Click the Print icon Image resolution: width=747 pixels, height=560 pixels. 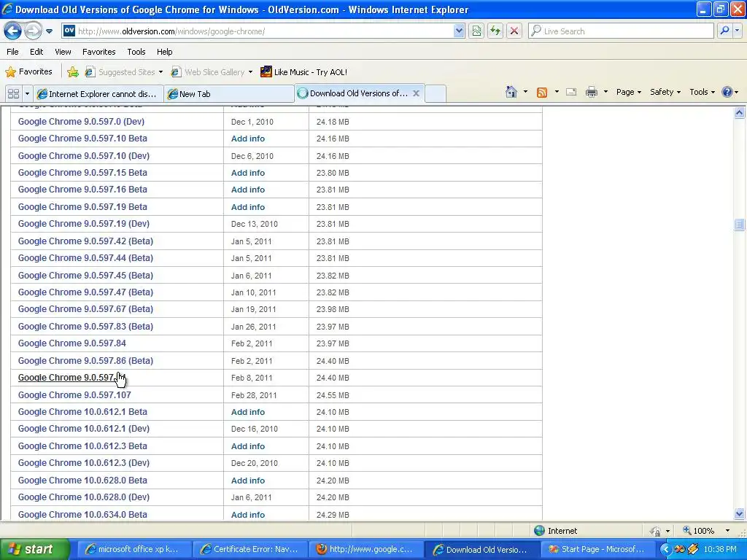[x=591, y=93]
